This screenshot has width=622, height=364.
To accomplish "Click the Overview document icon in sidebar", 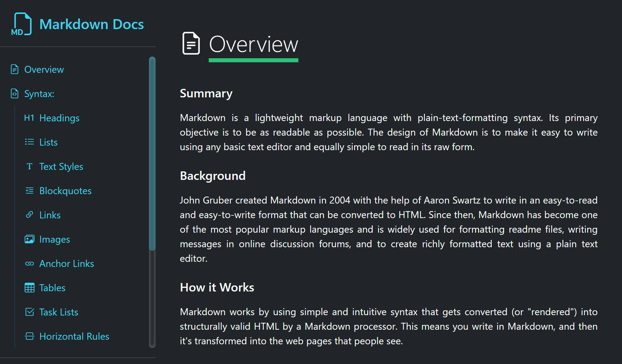I will click(15, 69).
